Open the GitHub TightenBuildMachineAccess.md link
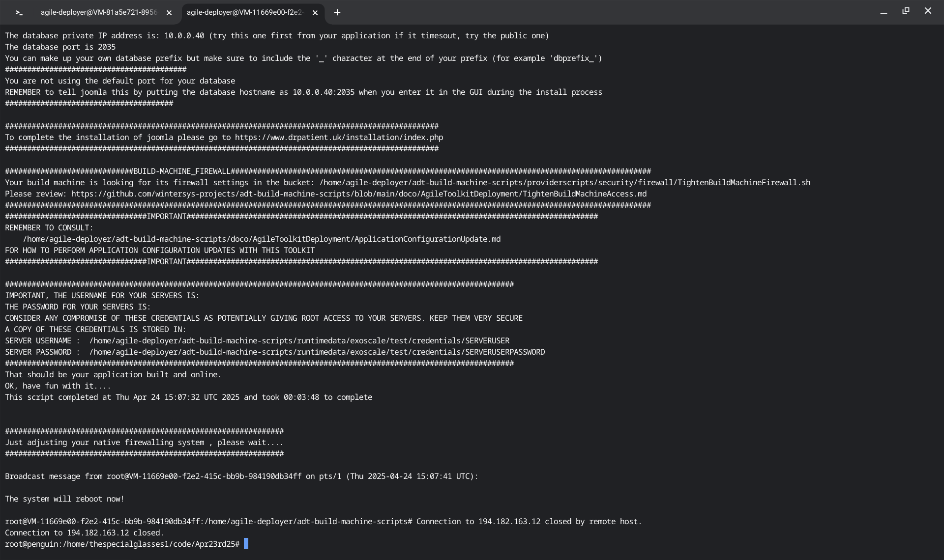The image size is (944, 560). pos(358,194)
